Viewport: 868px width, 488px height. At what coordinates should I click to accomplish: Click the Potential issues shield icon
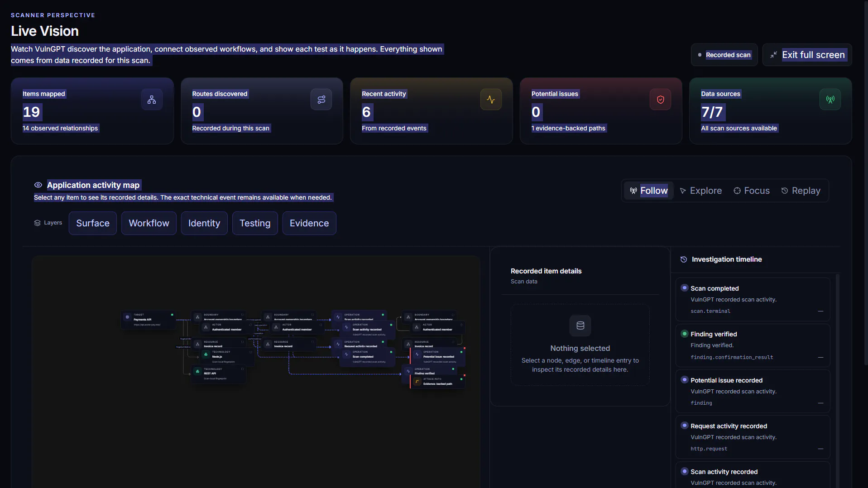tap(661, 100)
